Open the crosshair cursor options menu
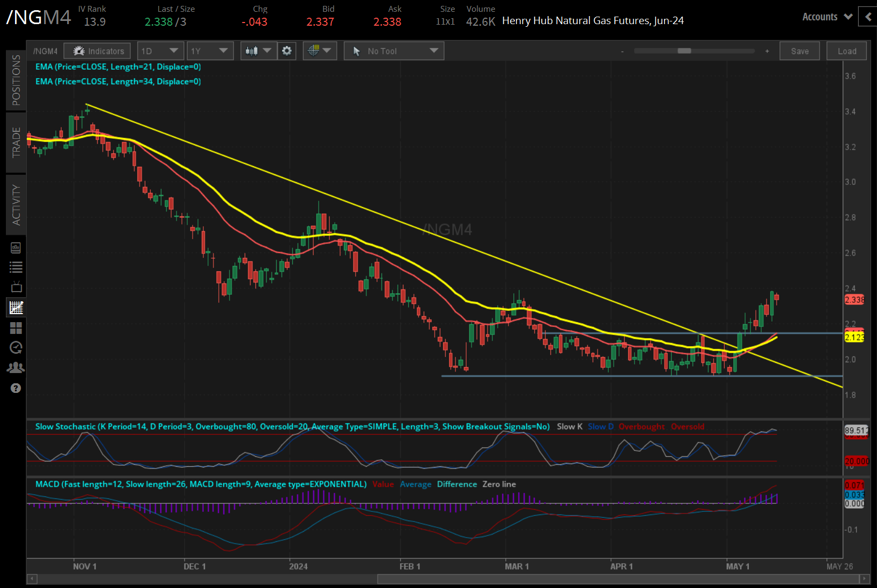This screenshot has width=877, height=588. (x=320, y=51)
